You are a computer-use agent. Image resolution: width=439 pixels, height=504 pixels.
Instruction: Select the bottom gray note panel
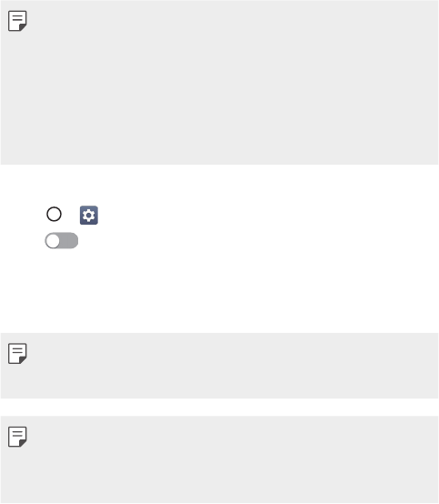(219, 459)
